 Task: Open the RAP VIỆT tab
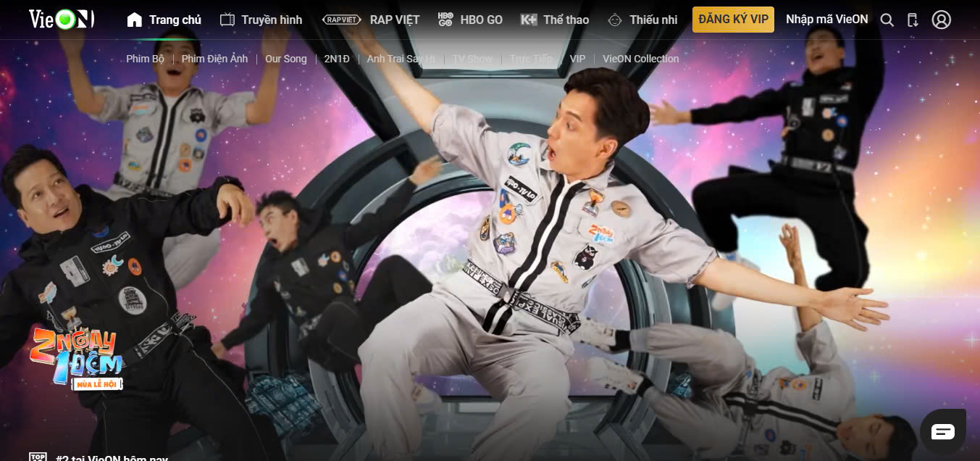(x=370, y=20)
